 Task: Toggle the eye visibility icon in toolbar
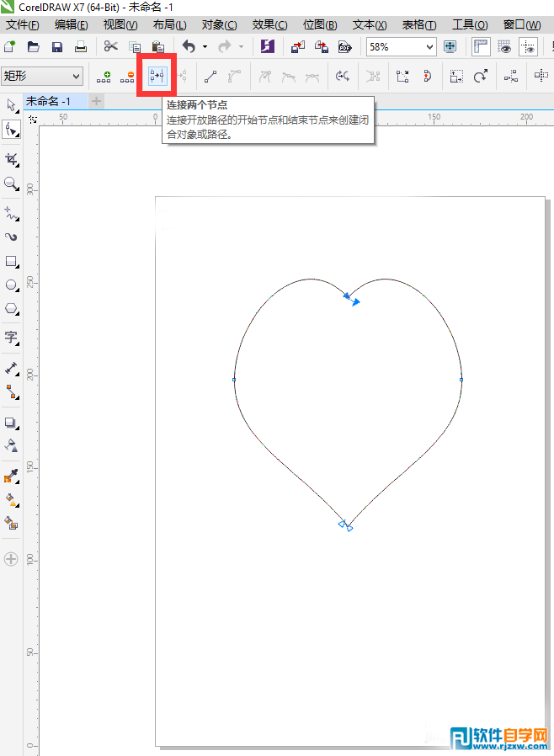505,47
